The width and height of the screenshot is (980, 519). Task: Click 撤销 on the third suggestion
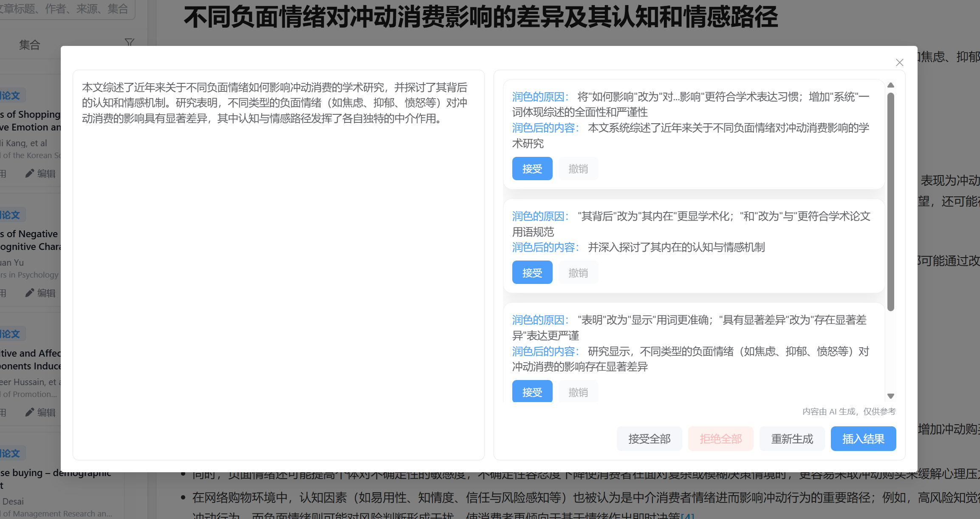pos(578,391)
